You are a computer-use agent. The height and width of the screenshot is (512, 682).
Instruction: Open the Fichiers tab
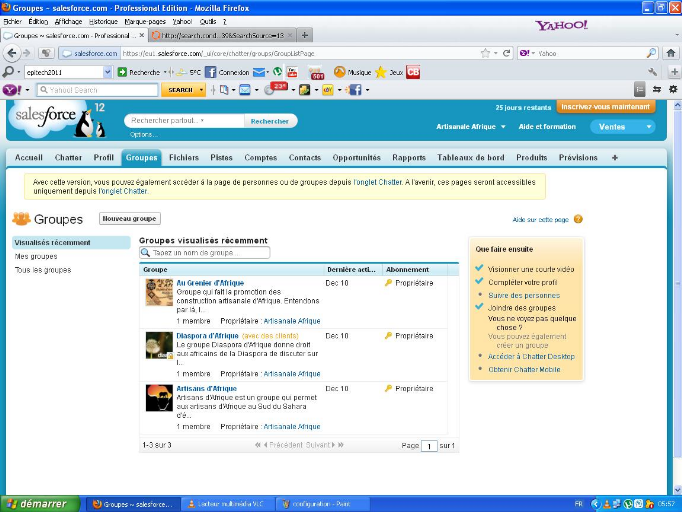[x=184, y=157]
